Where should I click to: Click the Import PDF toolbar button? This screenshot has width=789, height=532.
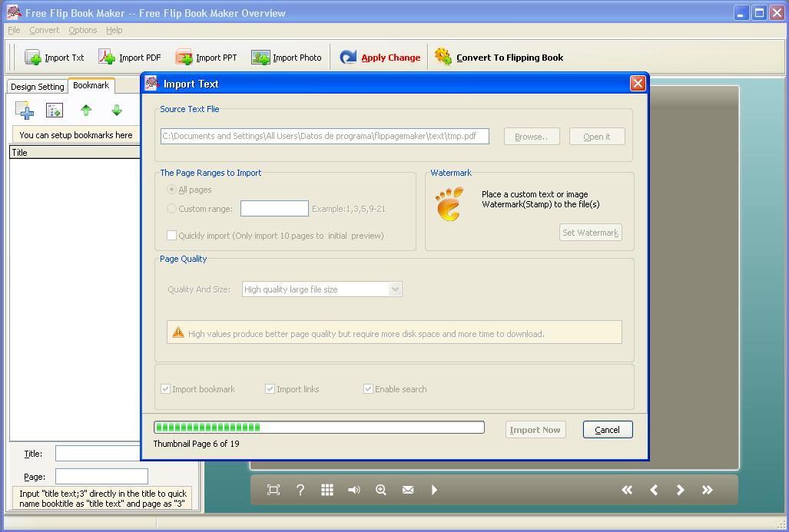(x=130, y=58)
